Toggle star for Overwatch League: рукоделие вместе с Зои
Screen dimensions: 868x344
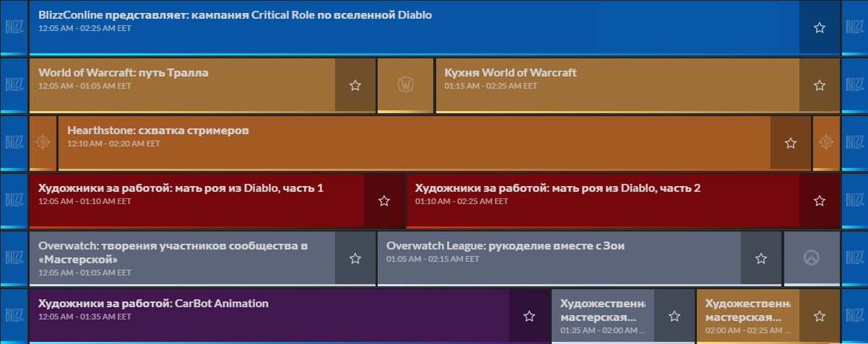760,258
